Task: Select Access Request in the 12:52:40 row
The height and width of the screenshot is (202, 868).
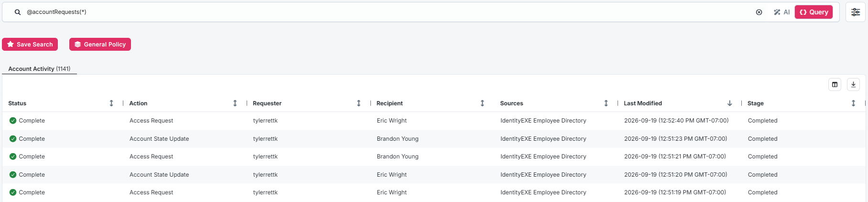Action: click(151, 121)
